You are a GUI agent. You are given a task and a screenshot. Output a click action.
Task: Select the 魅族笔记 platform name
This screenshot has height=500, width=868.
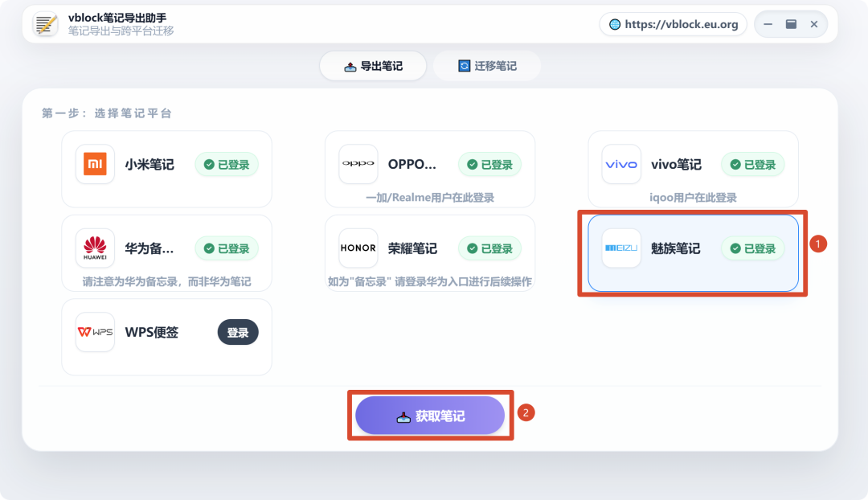(675, 248)
